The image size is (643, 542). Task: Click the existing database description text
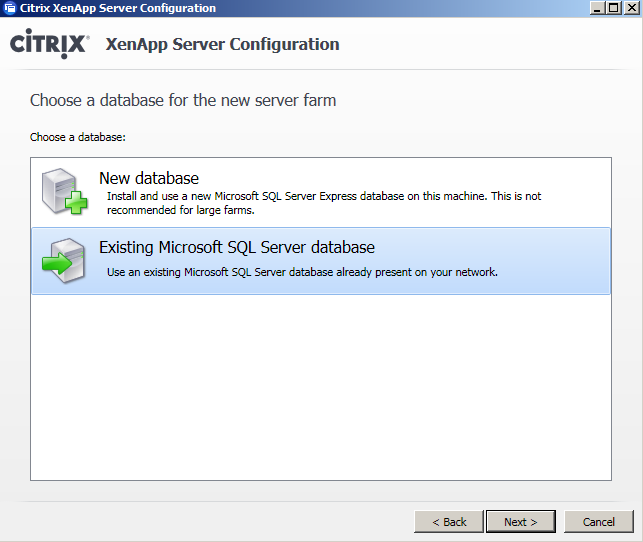click(x=302, y=272)
